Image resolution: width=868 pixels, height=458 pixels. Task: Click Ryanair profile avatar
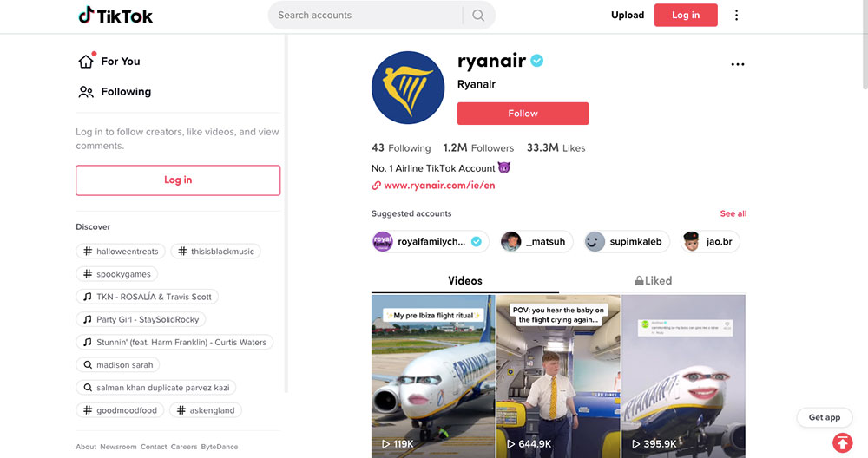click(408, 88)
